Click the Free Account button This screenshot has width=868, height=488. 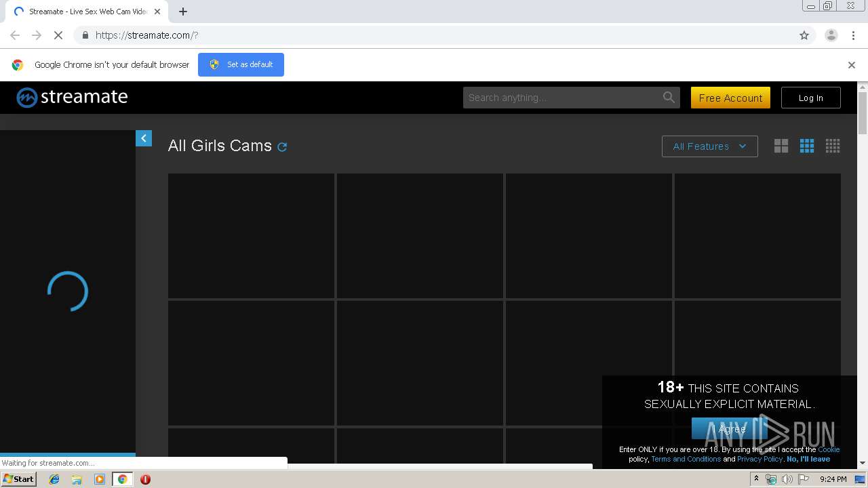pyautogui.click(x=730, y=98)
